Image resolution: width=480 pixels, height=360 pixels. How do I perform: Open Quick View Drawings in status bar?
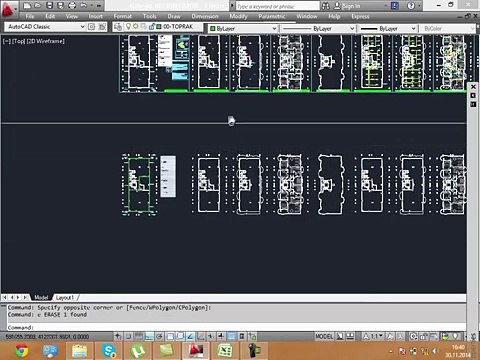(x=350, y=336)
